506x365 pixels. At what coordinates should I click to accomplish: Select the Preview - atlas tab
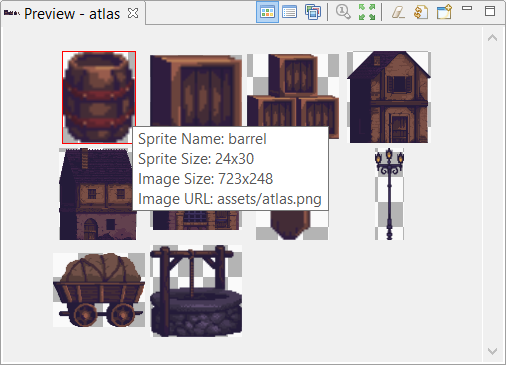point(72,14)
